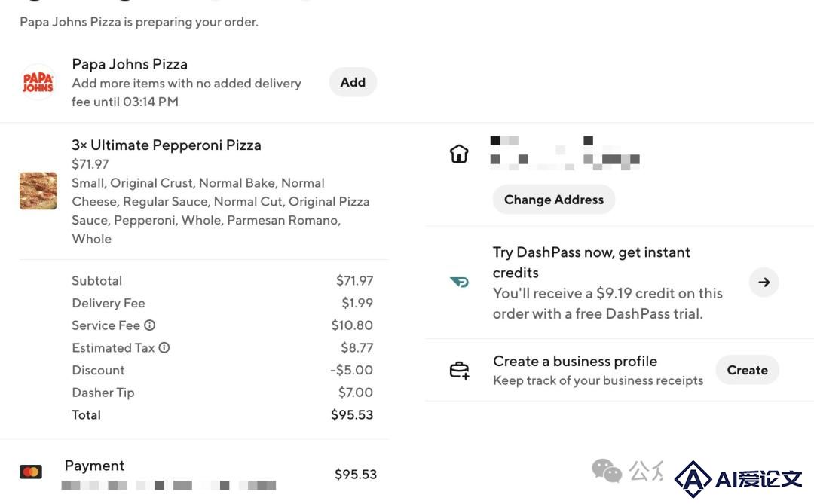Click the Total amount $95.53
The height and width of the screenshot is (504, 814).
click(x=352, y=414)
